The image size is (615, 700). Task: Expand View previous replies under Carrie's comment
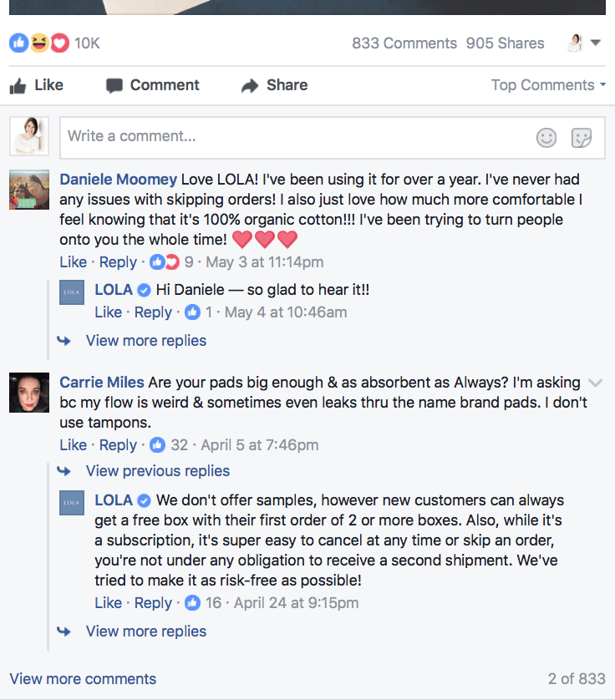157,471
